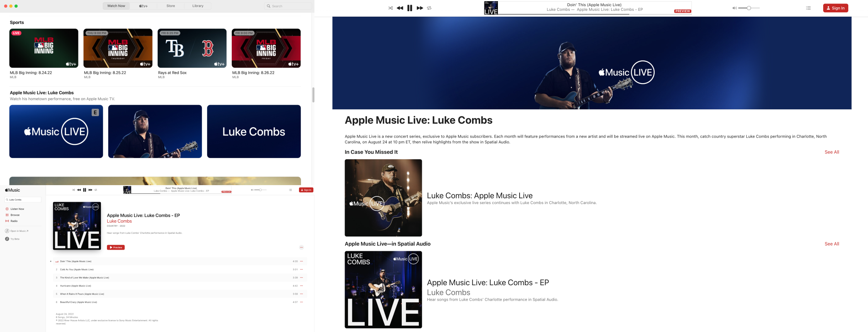Open the Rays at Red Sox game thumbnail

pos(192,48)
